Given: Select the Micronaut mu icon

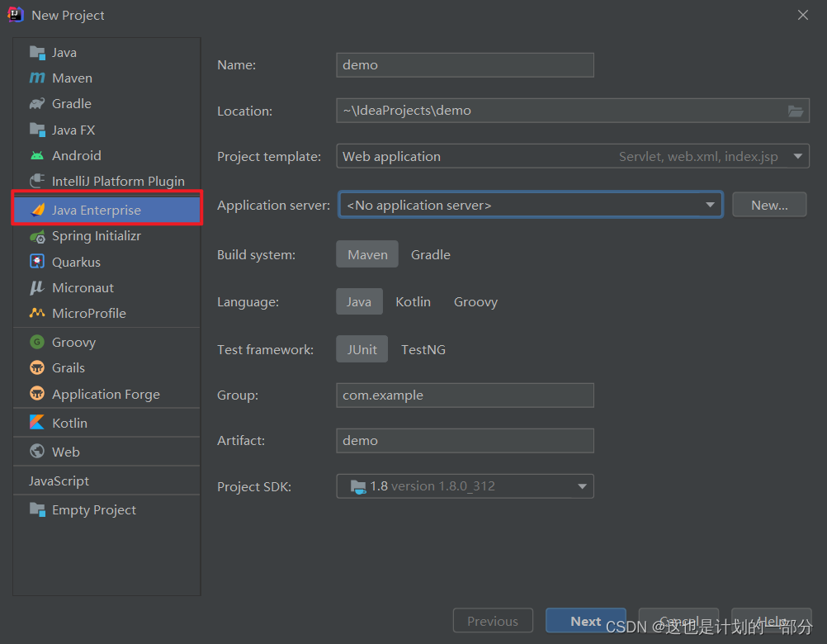Looking at the screenshot, I should 37,287.
